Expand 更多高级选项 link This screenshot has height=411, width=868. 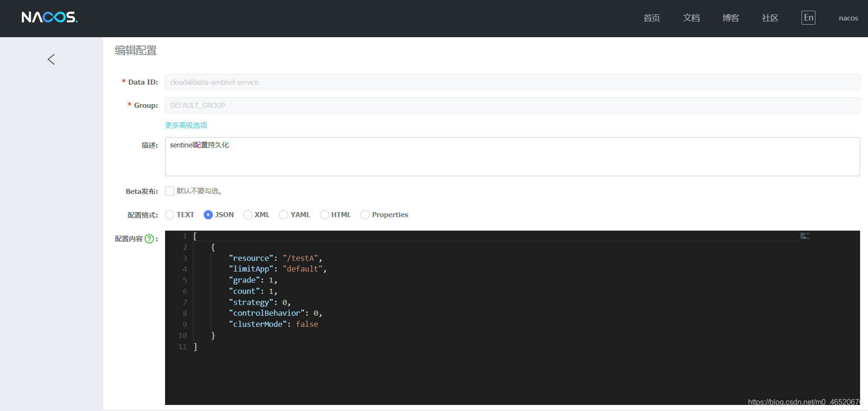click(x=186, y=125)
